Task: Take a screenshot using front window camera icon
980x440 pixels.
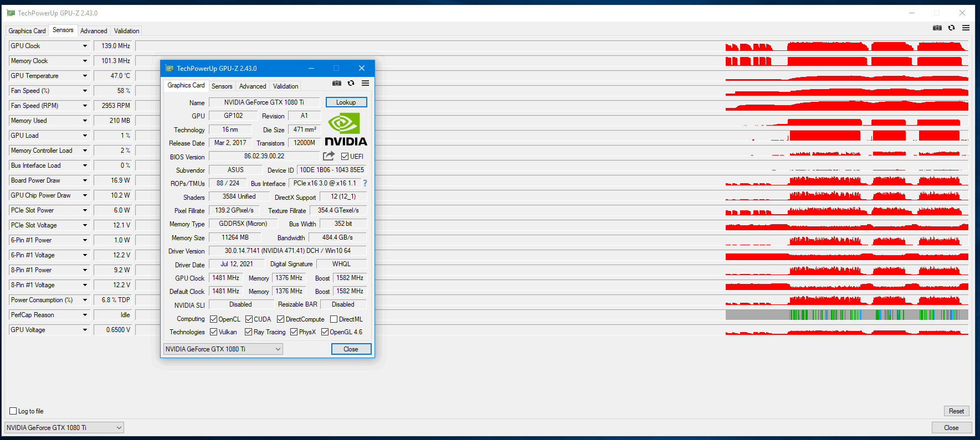Action: (x=337, y=83)
